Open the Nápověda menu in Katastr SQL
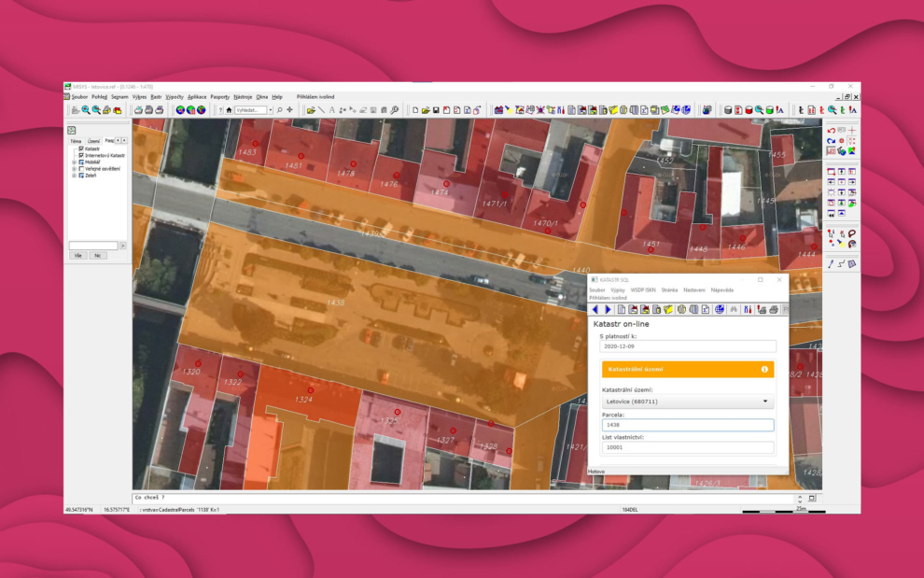Viewport: 924px width, 578px height. coord(721,290)
